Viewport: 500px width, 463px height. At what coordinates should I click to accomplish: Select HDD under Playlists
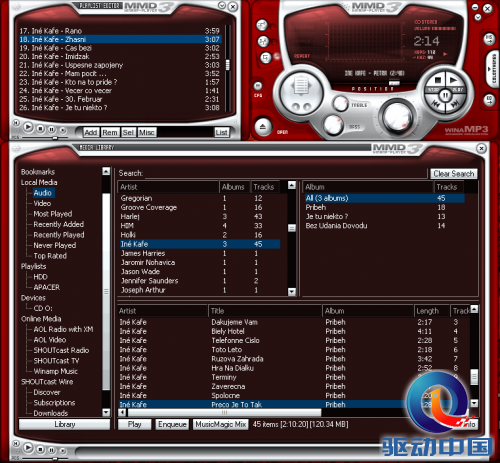40,277
